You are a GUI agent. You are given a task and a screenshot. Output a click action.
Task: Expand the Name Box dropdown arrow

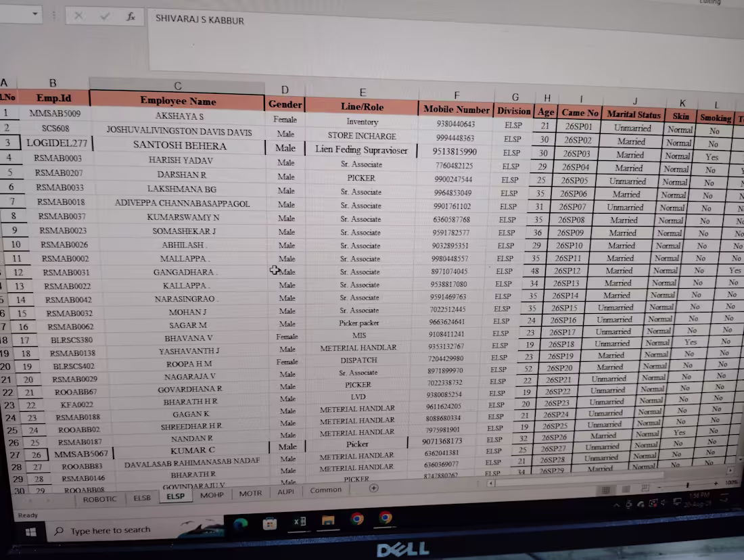pyautogui.click(x=34, y=14)
